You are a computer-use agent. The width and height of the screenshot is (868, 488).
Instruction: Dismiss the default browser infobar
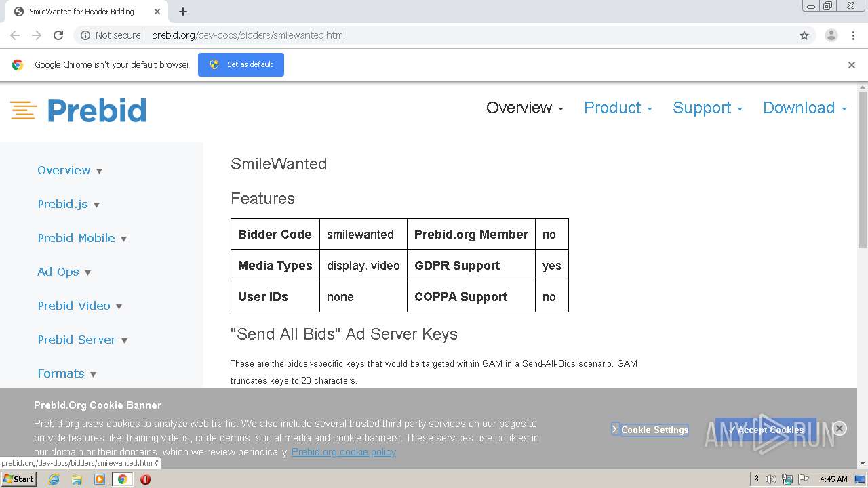point(852,65)
